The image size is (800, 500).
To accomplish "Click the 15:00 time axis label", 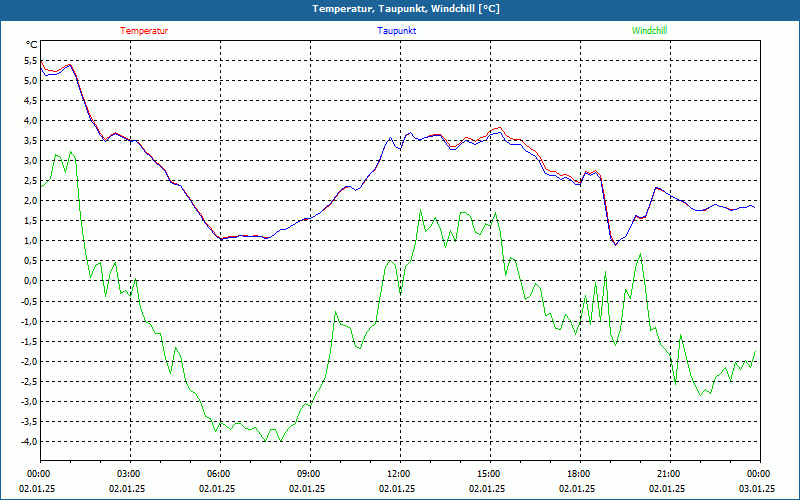I will (x=488, y=474).
